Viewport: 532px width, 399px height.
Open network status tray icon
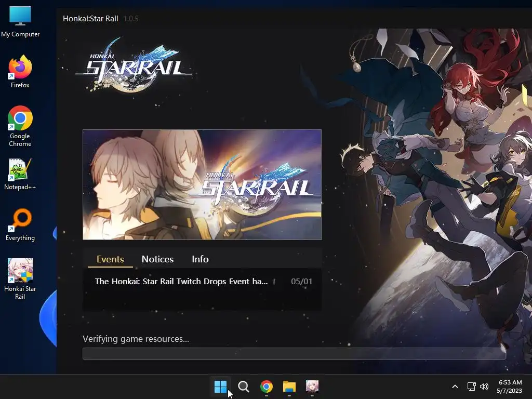(x=471, y=387)
